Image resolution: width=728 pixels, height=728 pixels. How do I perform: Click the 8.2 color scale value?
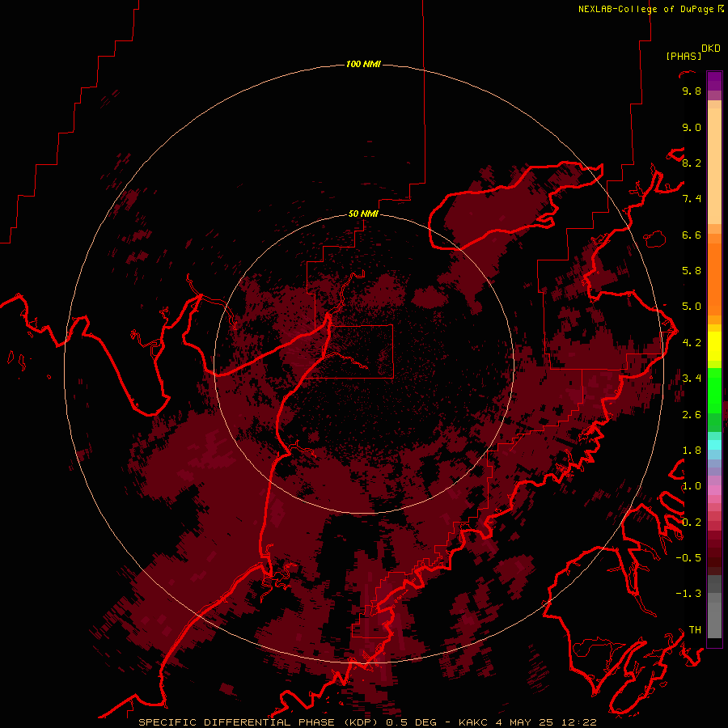pos(692,163)
